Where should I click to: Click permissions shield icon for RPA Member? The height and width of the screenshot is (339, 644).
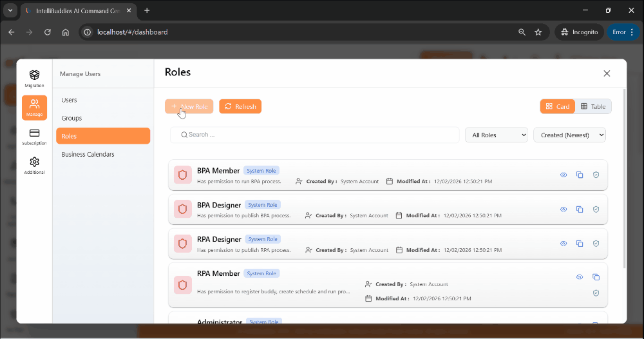pos(596,293)
